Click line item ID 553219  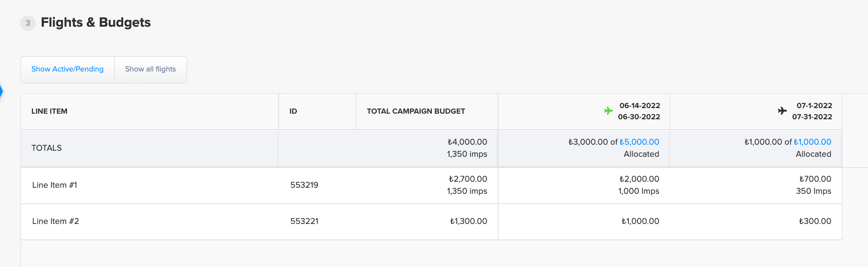click(x=304, y=185)
